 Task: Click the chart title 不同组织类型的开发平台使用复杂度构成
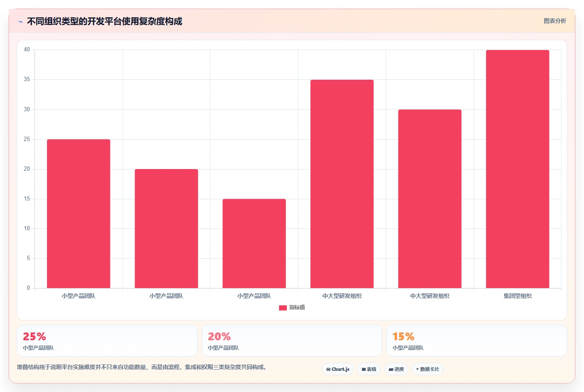[105, 21]
